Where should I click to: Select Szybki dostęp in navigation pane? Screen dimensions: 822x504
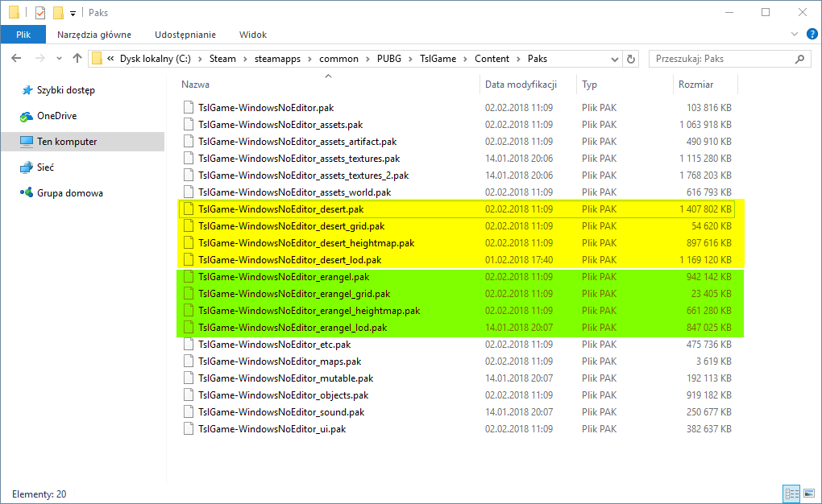click(65, 90)
